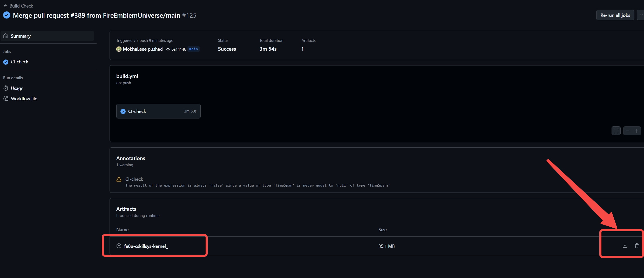
Task: Click the Run details sidebar heading
Action: (x=13, y=78)
